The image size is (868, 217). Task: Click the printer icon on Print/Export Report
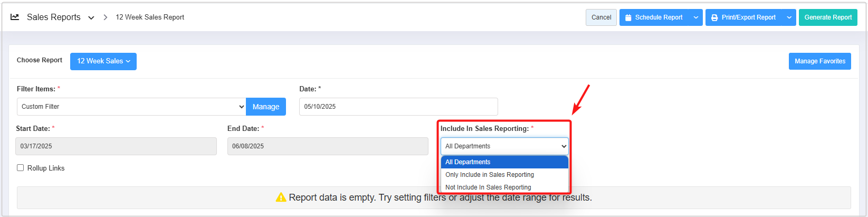pyautogui.click(x=714, y=17)
